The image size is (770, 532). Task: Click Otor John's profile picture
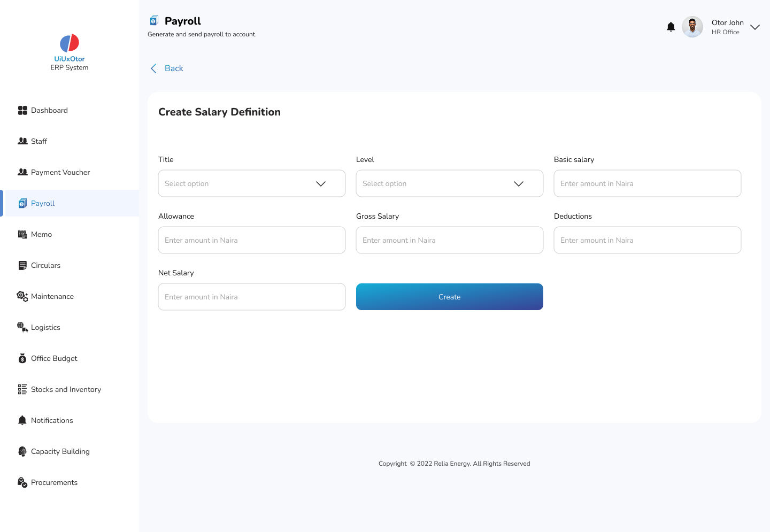[692, 26]
